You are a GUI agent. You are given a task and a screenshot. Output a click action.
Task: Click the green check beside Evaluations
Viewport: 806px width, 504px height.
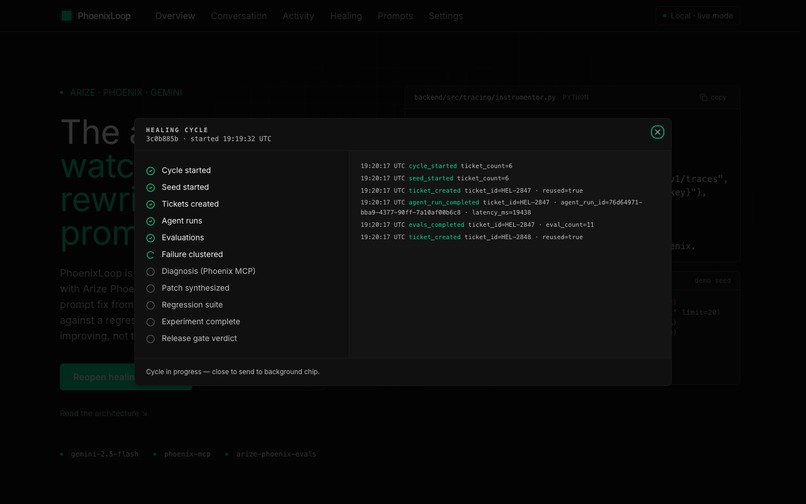coord(151,238)
